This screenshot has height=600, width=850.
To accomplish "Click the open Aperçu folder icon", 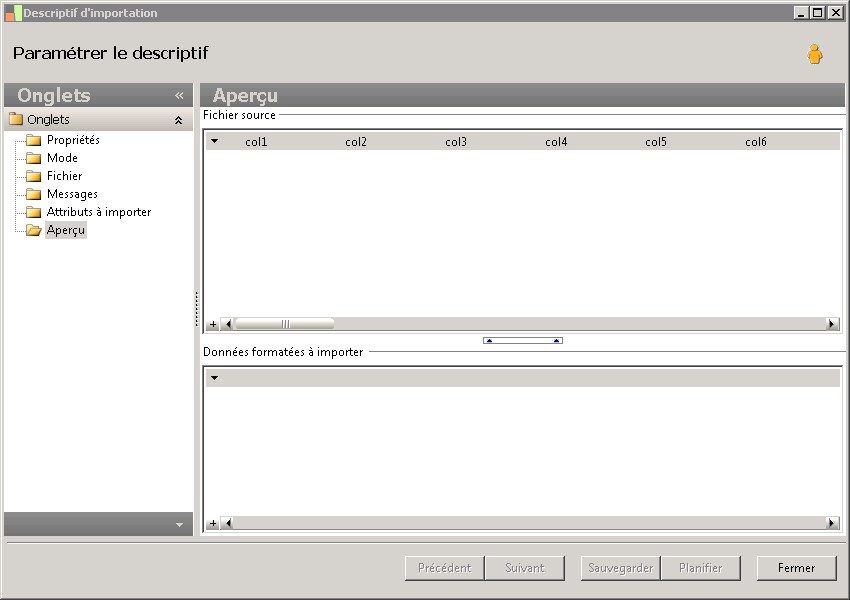I will point(34,230).
